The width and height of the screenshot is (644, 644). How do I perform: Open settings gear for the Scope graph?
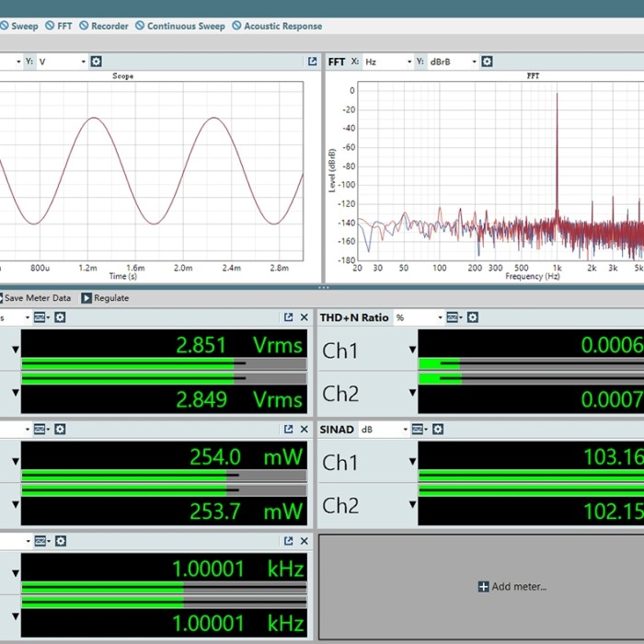96,62
